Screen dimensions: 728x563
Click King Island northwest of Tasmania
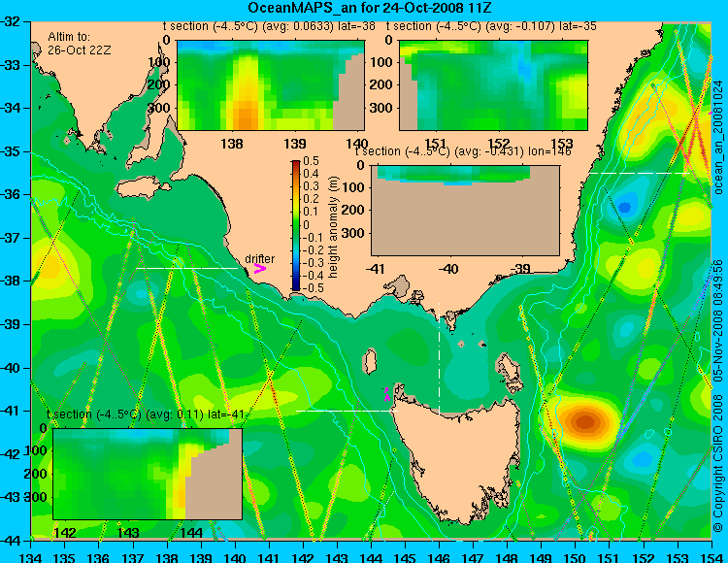tap(369, 361)
